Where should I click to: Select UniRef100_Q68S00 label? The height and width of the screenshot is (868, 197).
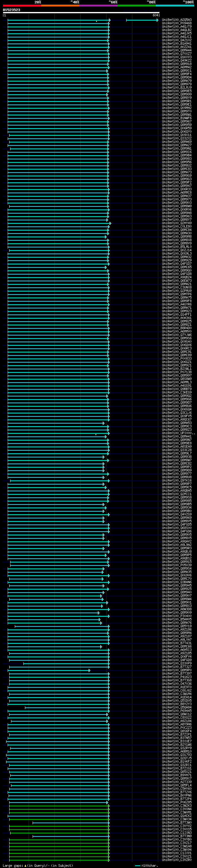click(x=177, y=528)
